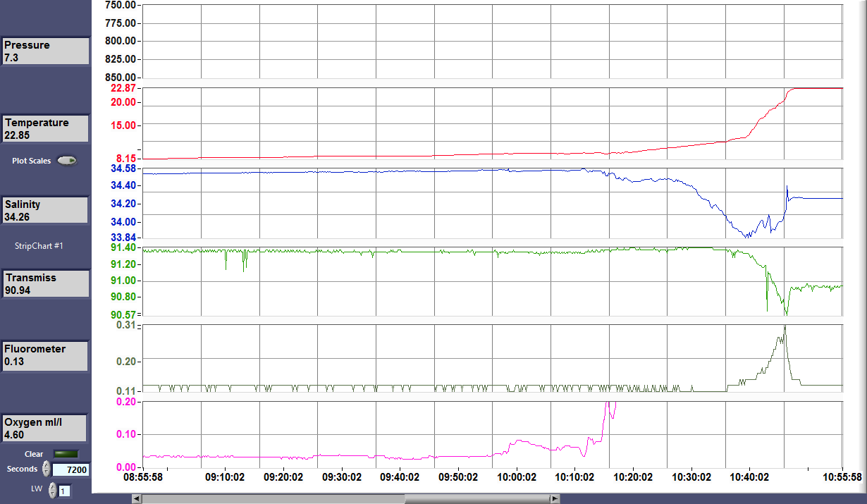Select the Transmiss indicator showing 90.94
This screenshot has width=867, height=504.
click(45, 283)
